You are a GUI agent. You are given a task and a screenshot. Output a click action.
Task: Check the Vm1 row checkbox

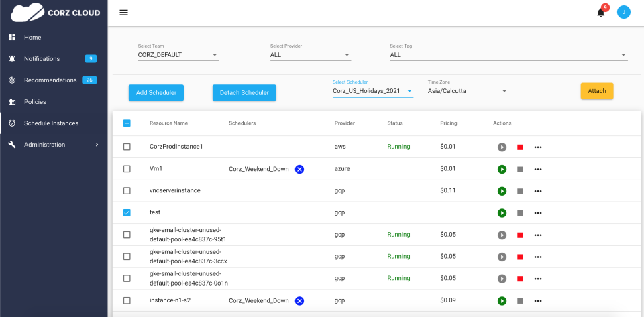pyautogui.click(x=127, y=169)
